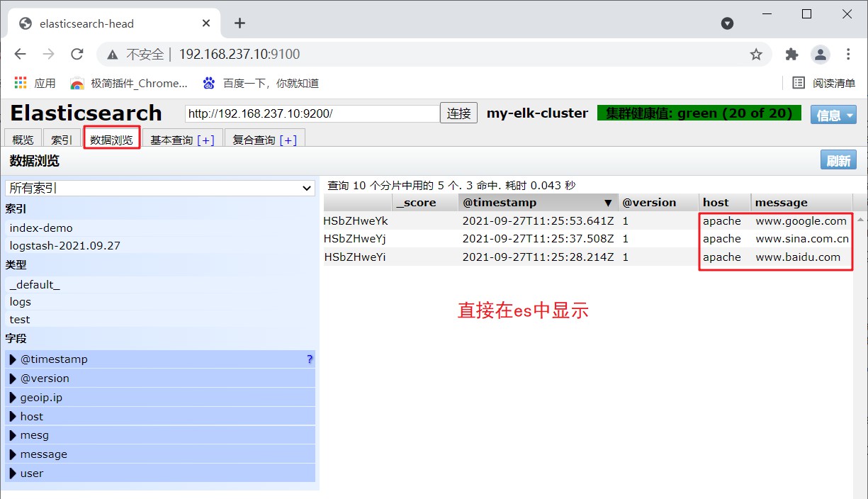Switch to the 概览 tab
This screenshot has width=868, height=499.
coord(23,140)
